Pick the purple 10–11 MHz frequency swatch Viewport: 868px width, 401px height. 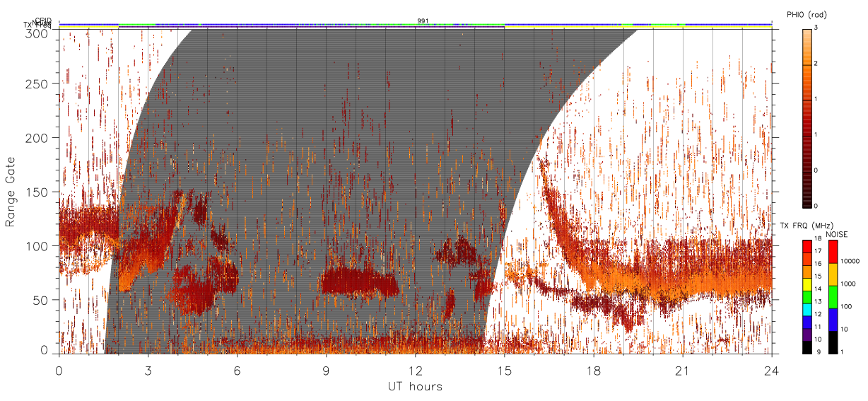807,335
